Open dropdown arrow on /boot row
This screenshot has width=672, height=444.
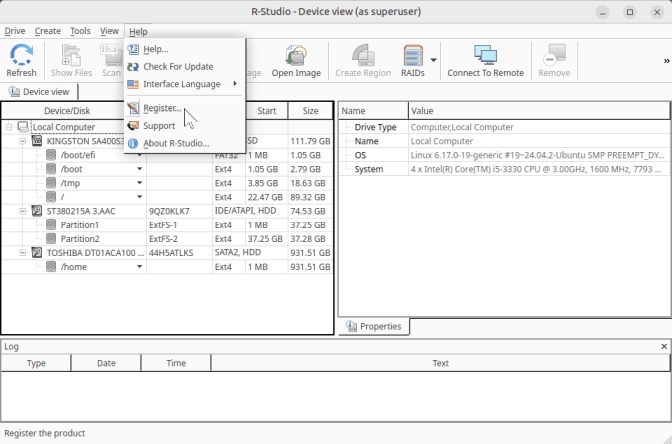point(139,169)
